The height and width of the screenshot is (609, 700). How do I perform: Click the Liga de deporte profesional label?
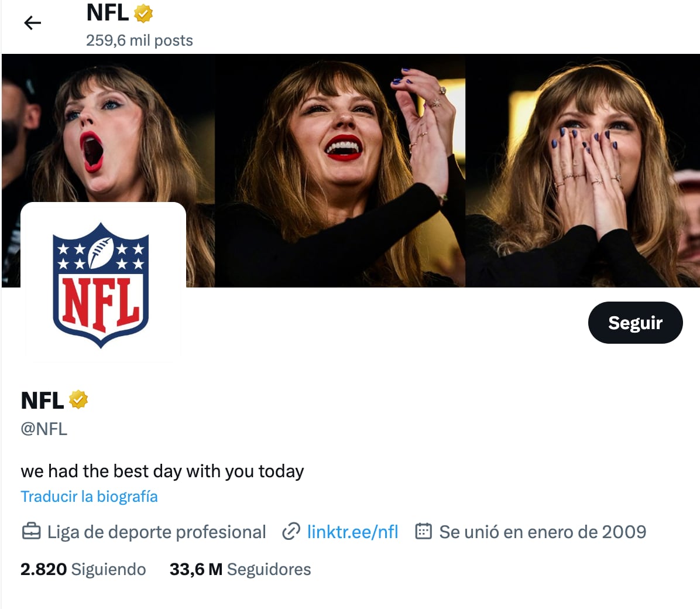(x=156, y=532)
